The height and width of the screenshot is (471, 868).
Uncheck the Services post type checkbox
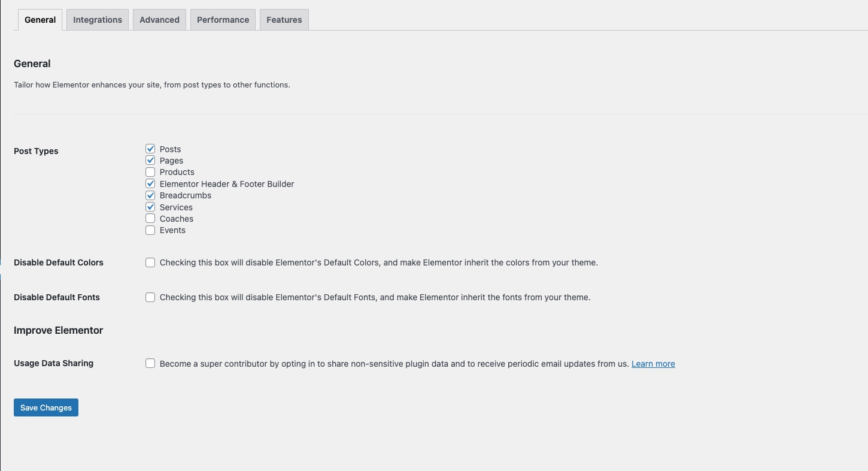[x=150, y=207]
